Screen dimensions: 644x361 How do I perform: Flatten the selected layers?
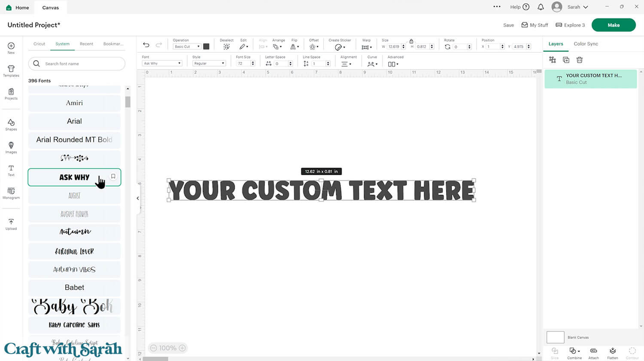tap(613, 353)
